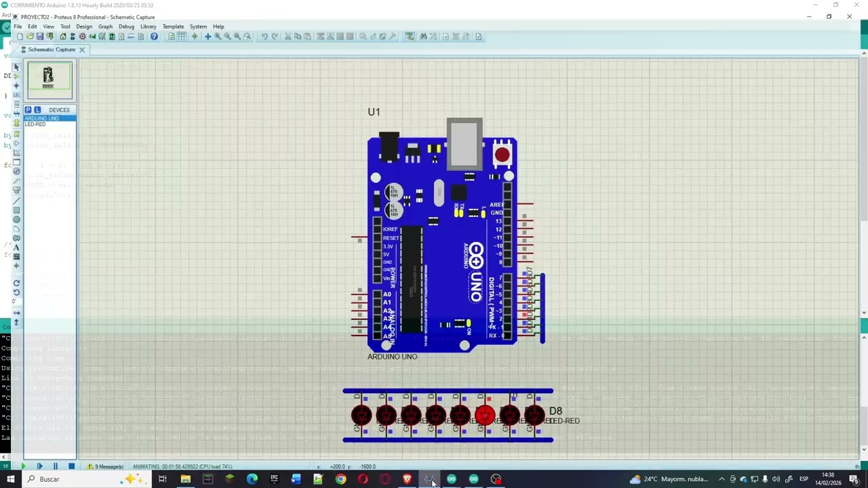Open the Edit menu
868x488 pixels.
coord(32,26)
